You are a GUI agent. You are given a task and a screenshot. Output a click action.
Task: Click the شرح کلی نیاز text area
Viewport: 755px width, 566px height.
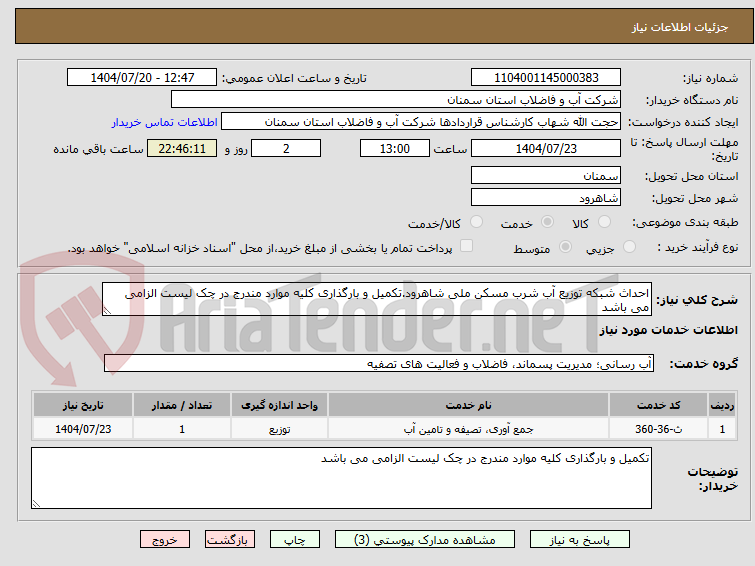click(377, 300)
